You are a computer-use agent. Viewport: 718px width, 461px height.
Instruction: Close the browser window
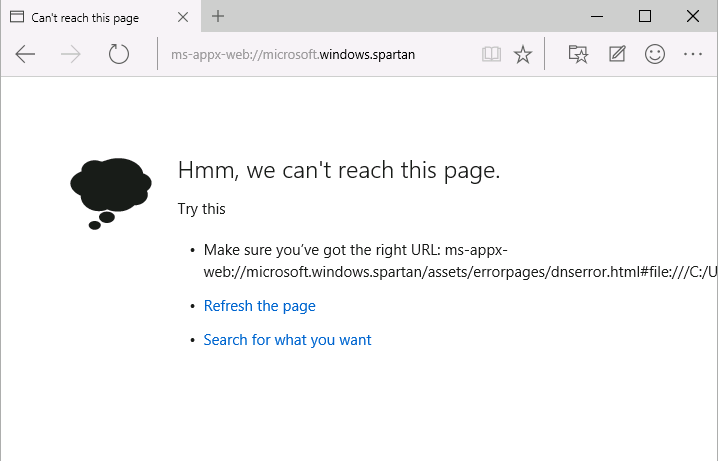[693, 16]
